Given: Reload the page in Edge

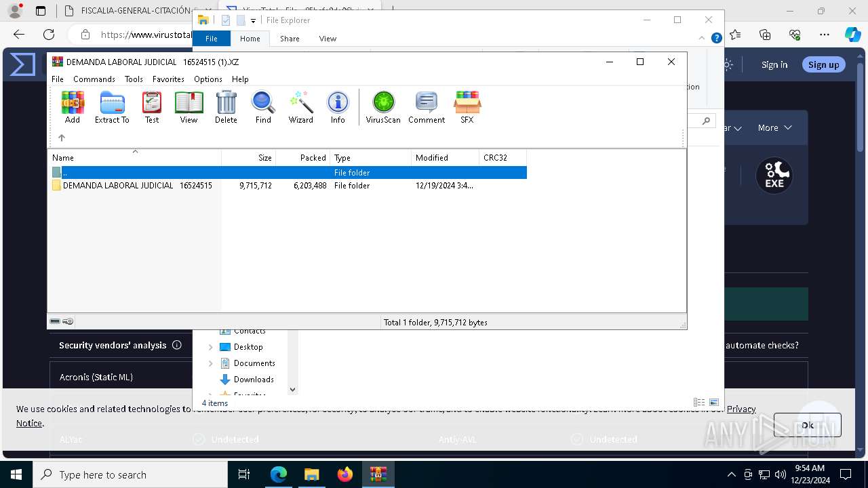Looking at the screenshot, I should click(49, 35).
